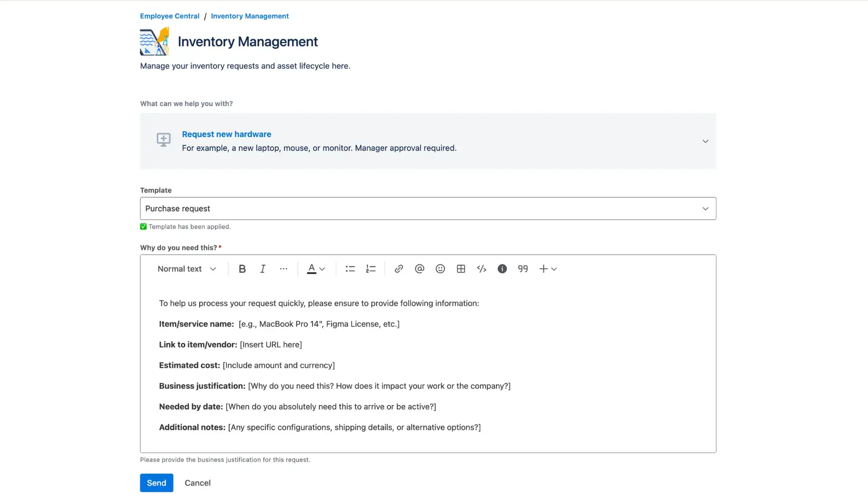Show more formatting options via ellipsis
Viewport: 868px width, 503px height.
click(283, 269)
